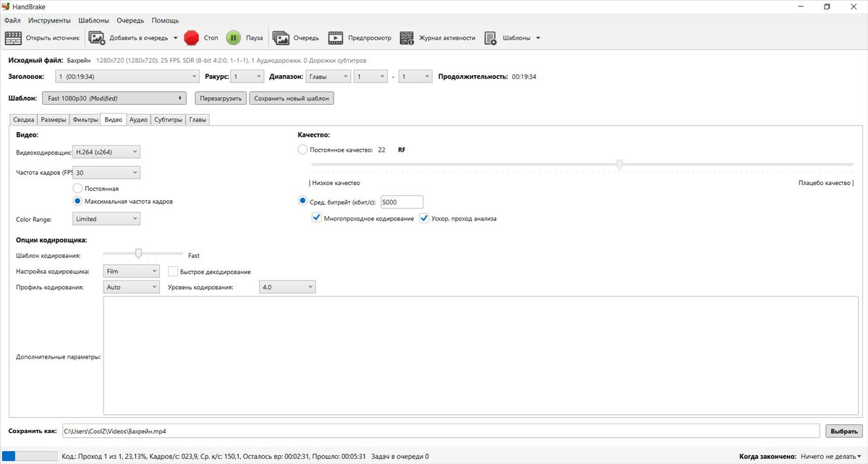Open the Tools menu in menu bar
Viewport: 868px width, 464px height.
[x=49, y=20]
